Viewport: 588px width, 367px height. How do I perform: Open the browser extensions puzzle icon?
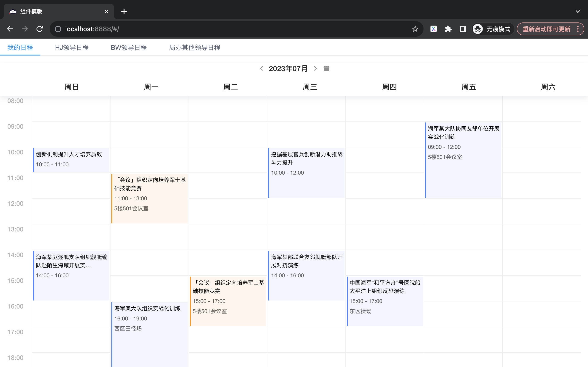click(448, 29)
